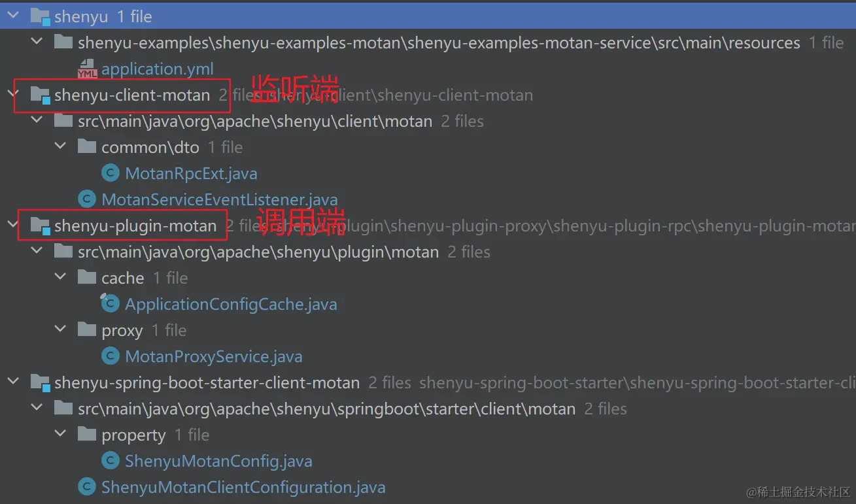Select src\main\java\org\apache\shenyu\client\motan label
Viewport: 856px width, 504px height.
click(255, 122)
